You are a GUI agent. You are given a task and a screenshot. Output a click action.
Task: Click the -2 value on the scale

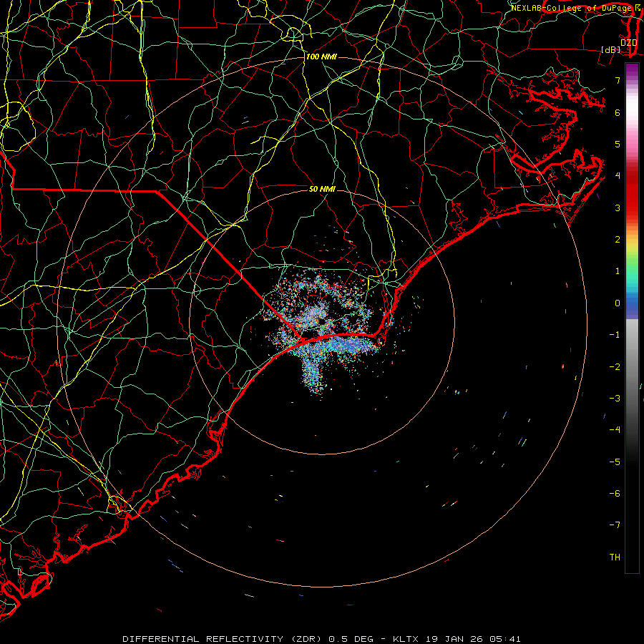click(615, 367)
